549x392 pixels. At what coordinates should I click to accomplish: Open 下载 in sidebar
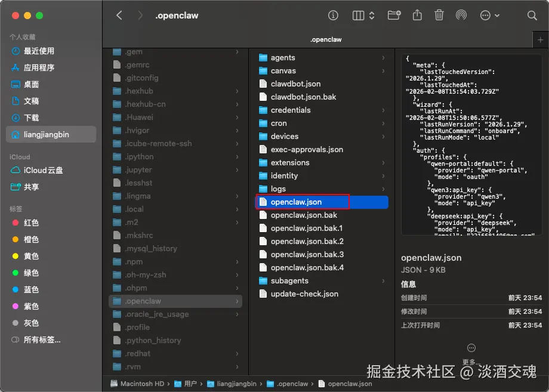(x=51, y=118)
